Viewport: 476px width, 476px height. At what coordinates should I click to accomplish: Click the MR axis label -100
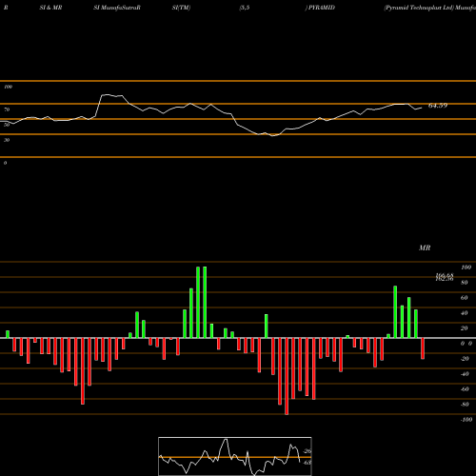(466, 420)
